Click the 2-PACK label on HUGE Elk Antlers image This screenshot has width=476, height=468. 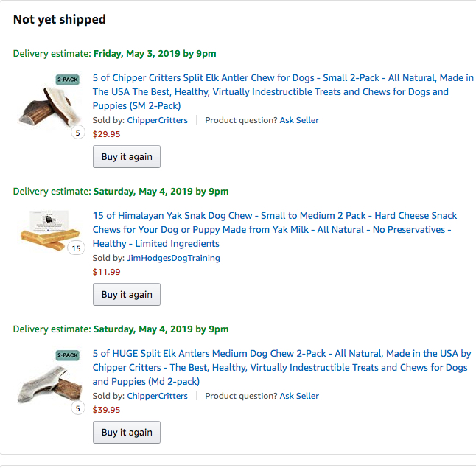point(68,355)
